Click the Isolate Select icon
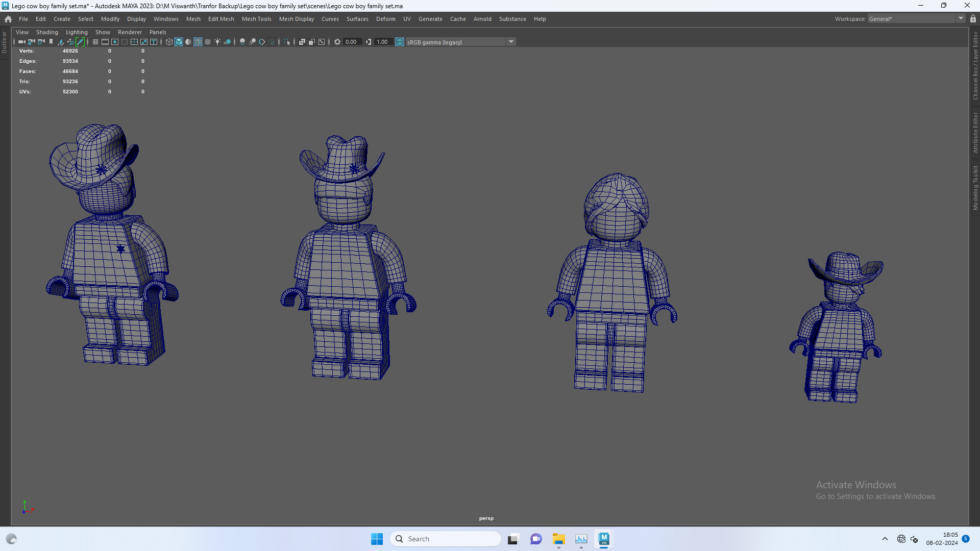The height and width of the screenshot is (551, 980). coord(286,42)
